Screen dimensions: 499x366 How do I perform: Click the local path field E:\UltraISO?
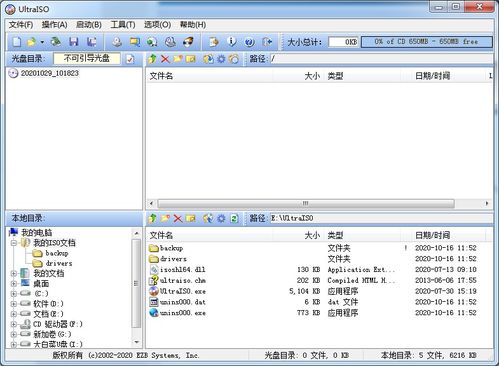(x=381, y=218)
